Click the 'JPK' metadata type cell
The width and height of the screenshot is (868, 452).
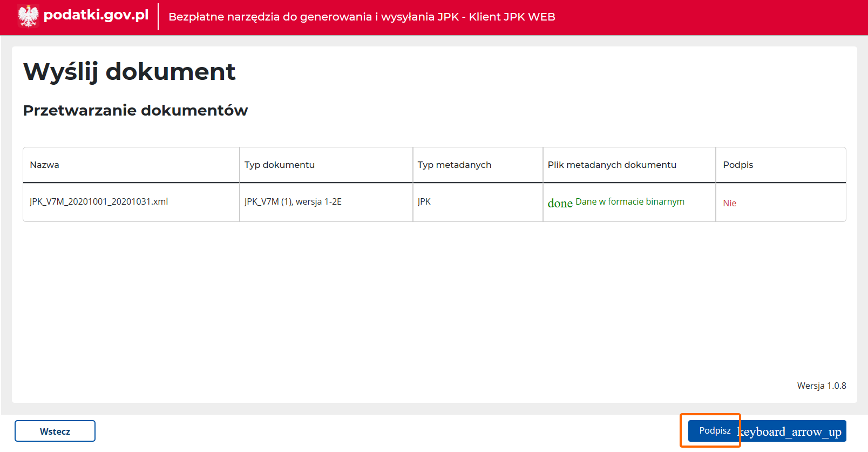pos(424,201)
